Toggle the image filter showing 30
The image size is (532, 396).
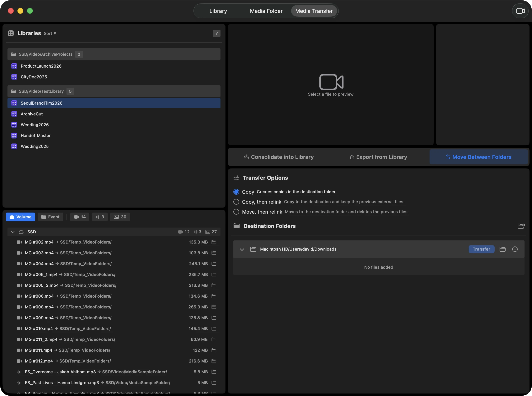click(x=120, y=217)
